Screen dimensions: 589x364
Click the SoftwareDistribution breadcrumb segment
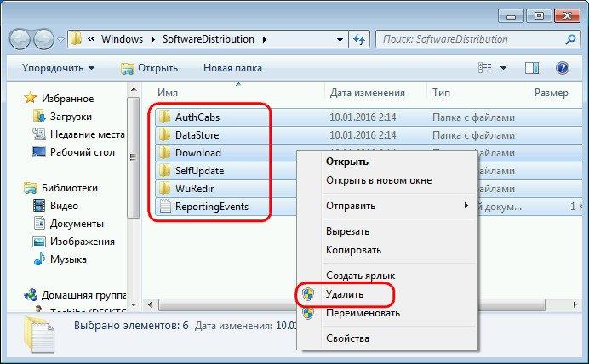tap(208, 39)
